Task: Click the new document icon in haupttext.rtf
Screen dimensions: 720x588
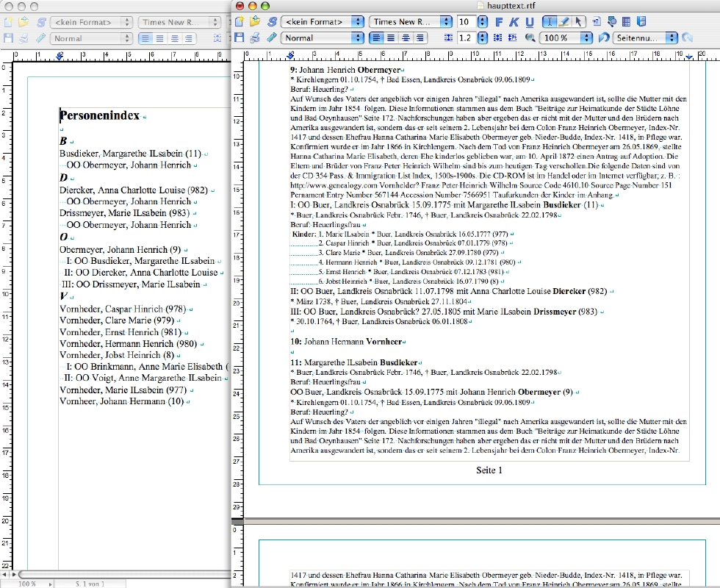Action: 239,22
